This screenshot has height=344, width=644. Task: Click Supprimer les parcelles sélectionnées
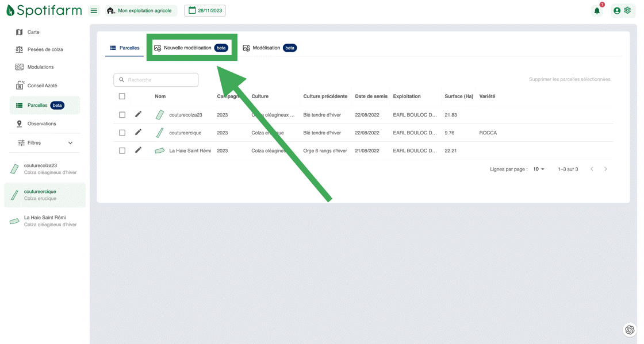569,79
